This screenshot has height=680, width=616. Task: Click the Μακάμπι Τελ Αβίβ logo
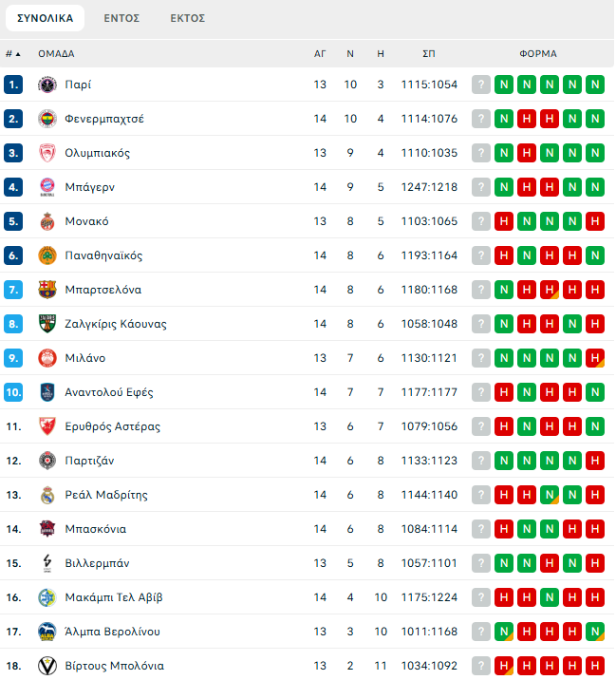point(47,597)
